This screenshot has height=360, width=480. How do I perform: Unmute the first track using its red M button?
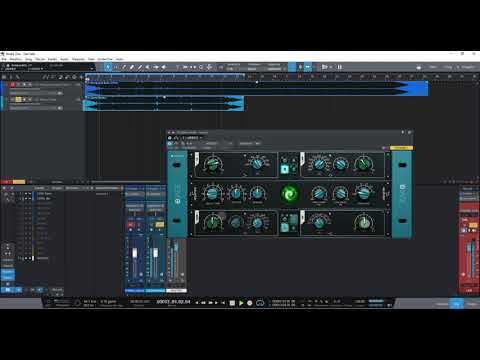pos(12,85)
